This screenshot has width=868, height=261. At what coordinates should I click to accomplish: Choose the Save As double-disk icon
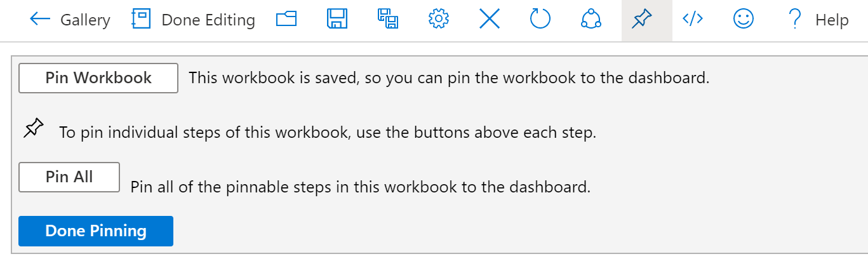point(387,20)
